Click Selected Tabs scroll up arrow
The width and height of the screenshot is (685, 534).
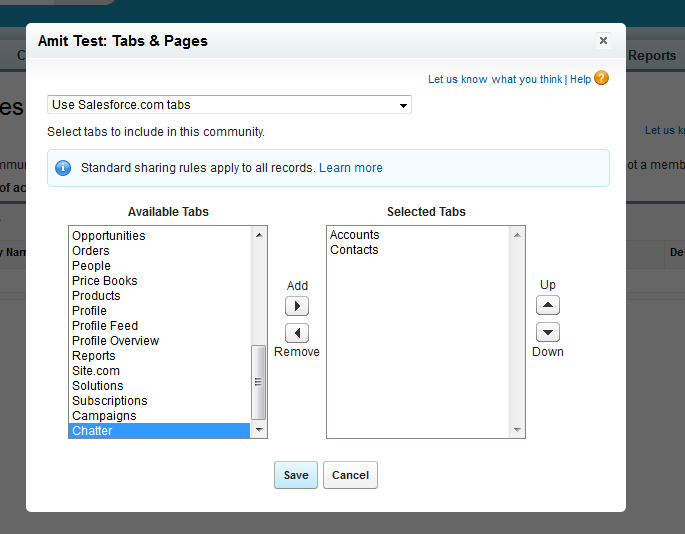pos(517,235)
